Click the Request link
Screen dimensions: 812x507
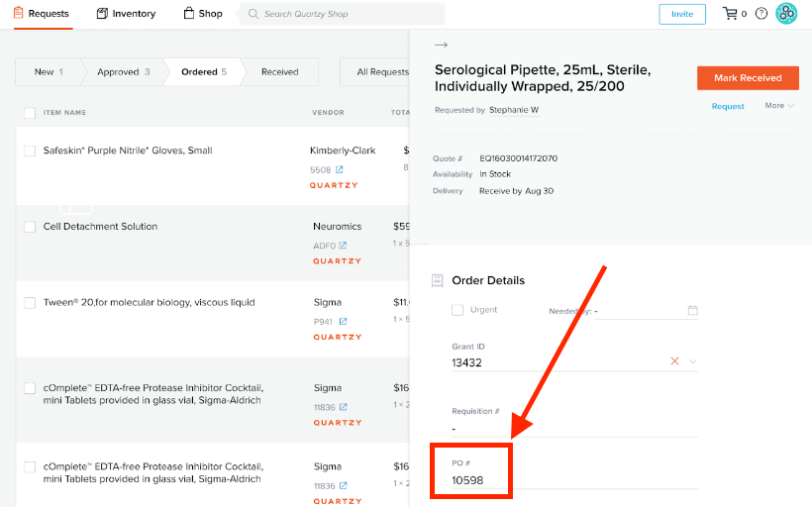pos(728,106)
